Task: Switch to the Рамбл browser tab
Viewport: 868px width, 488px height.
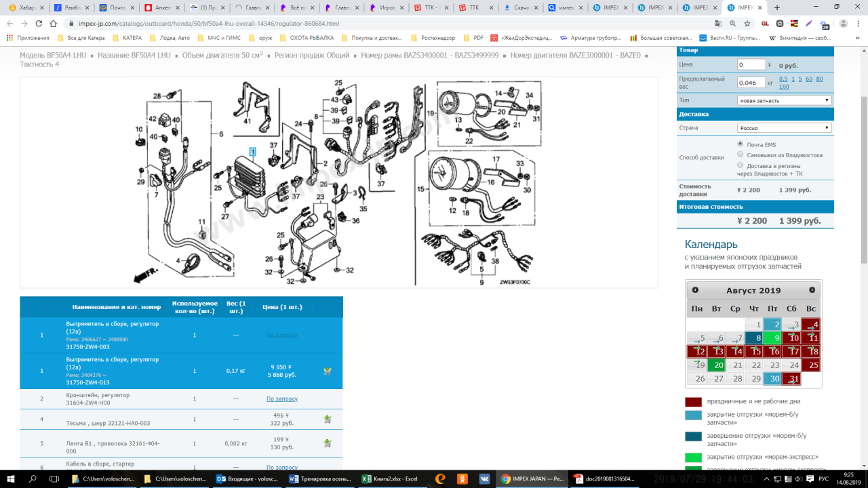Action: click(x=71, y=7)
